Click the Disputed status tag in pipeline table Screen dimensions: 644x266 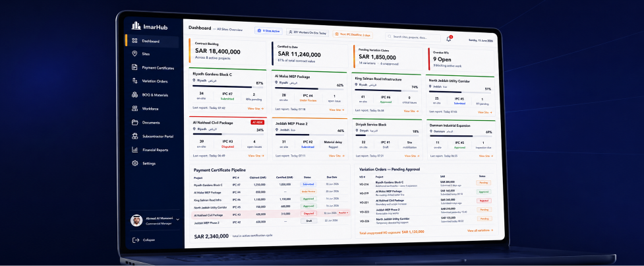click(309, 213)
